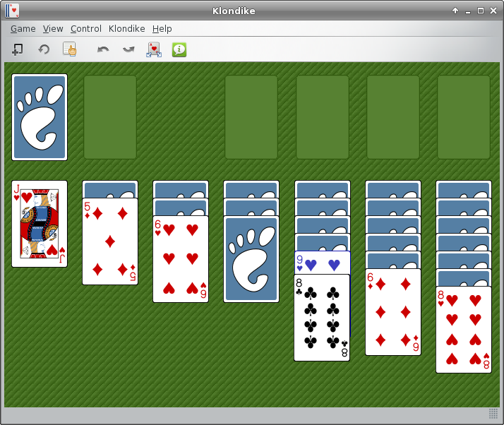Flip the face-down card in fourth column
This screenshot has width=504, height=425.
coord(251,259)
